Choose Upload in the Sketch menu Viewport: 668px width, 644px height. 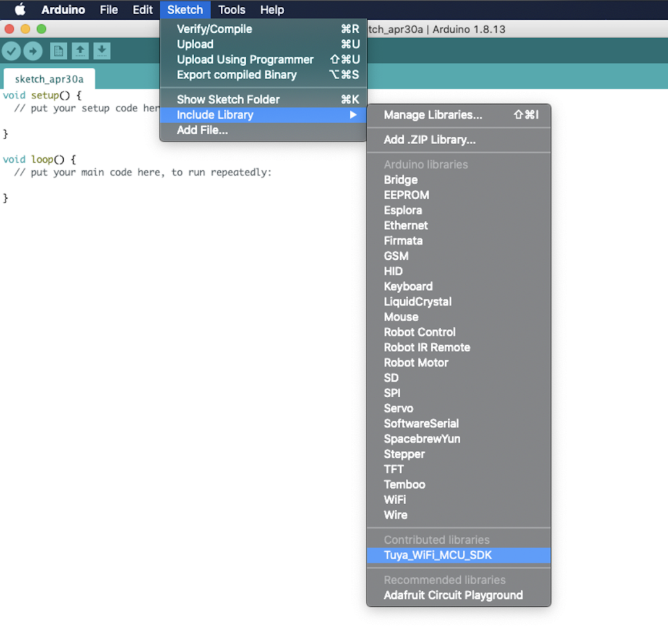(x=263, y=45)
